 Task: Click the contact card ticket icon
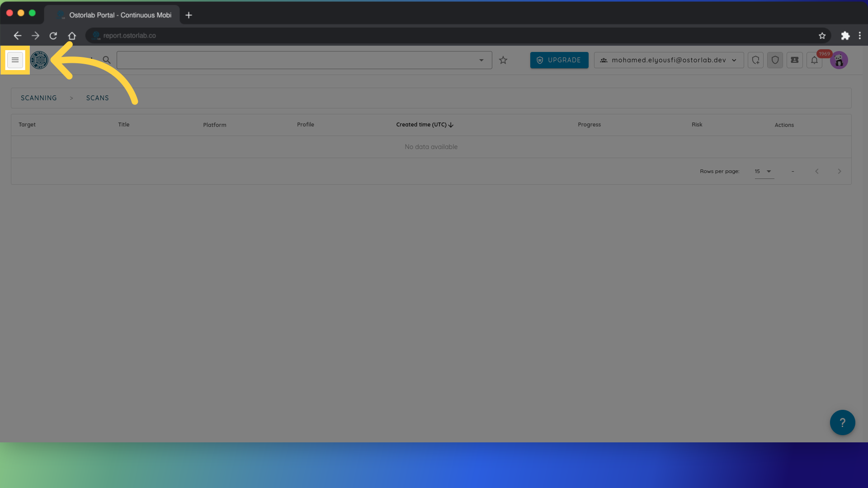(794, 60)
